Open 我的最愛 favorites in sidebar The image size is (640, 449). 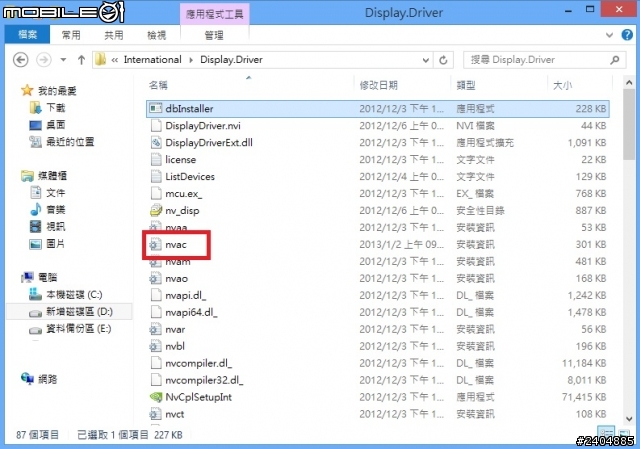click(57, 91)
